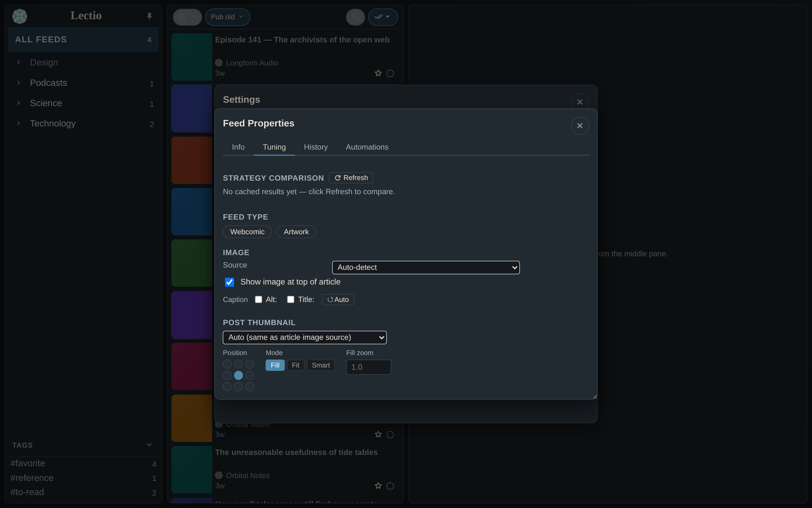812x508 pixels.
Task: Open the mark-all-read checkmark dropdown
Action: click(383, 17)
